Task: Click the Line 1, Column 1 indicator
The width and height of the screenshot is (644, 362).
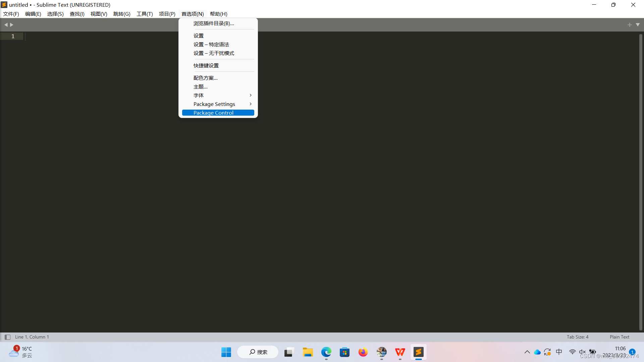Action: click(32, 337)
